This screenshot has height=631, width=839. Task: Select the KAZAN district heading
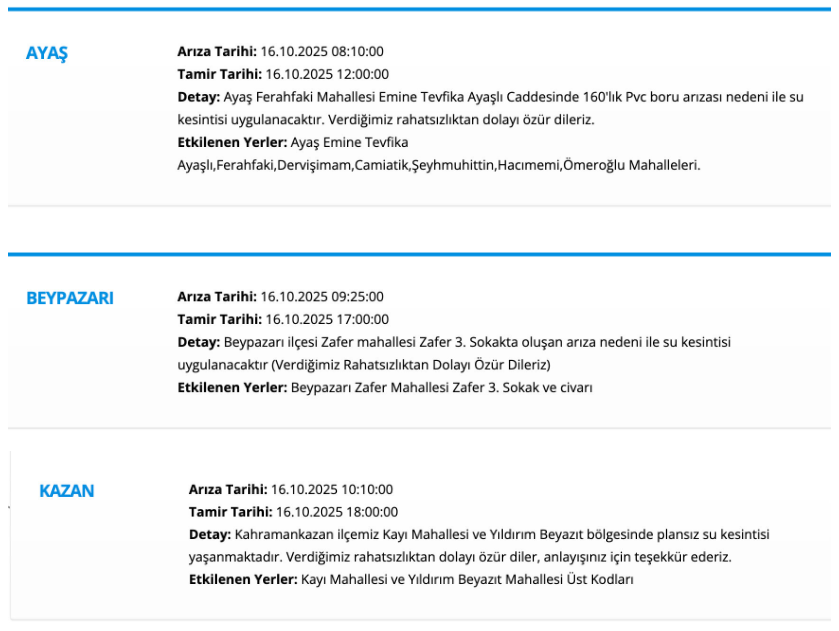click(67, 491)
